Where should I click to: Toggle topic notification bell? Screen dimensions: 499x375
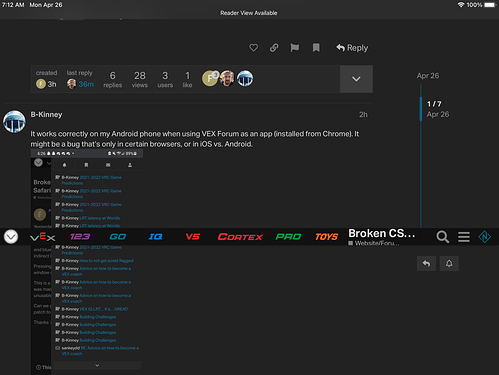coord(449,264)
